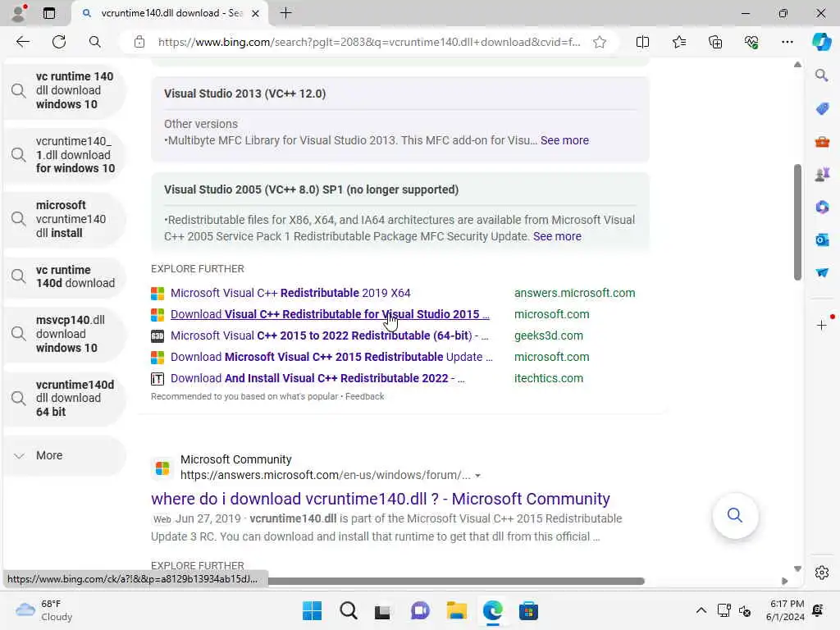Click the vertical scrollbar thumb

[797, 221]
